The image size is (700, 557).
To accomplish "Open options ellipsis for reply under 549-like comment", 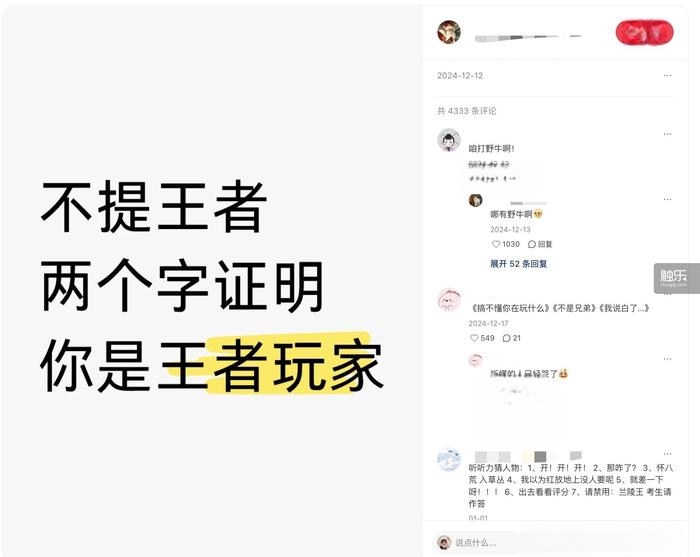I will (667, 359).
